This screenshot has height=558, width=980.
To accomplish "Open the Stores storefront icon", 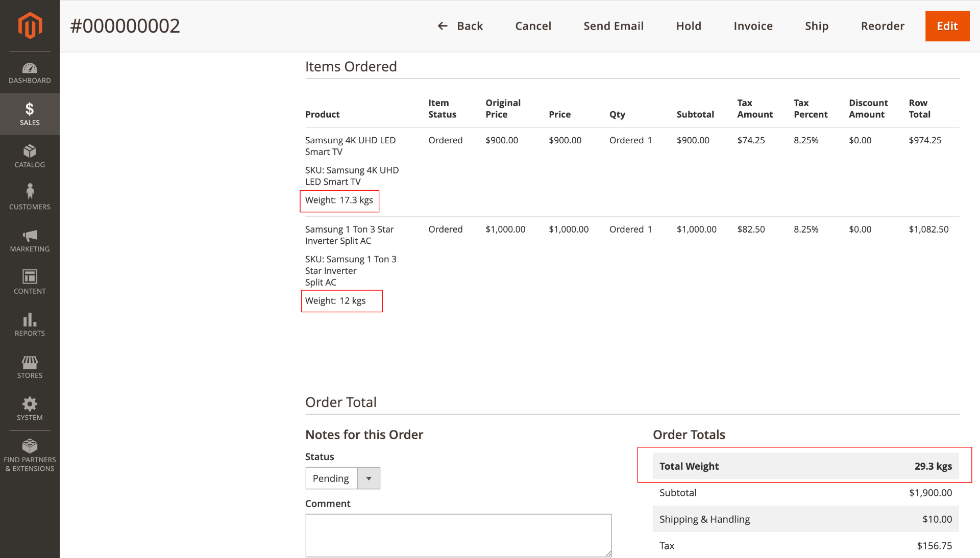I will coord(30,362).
